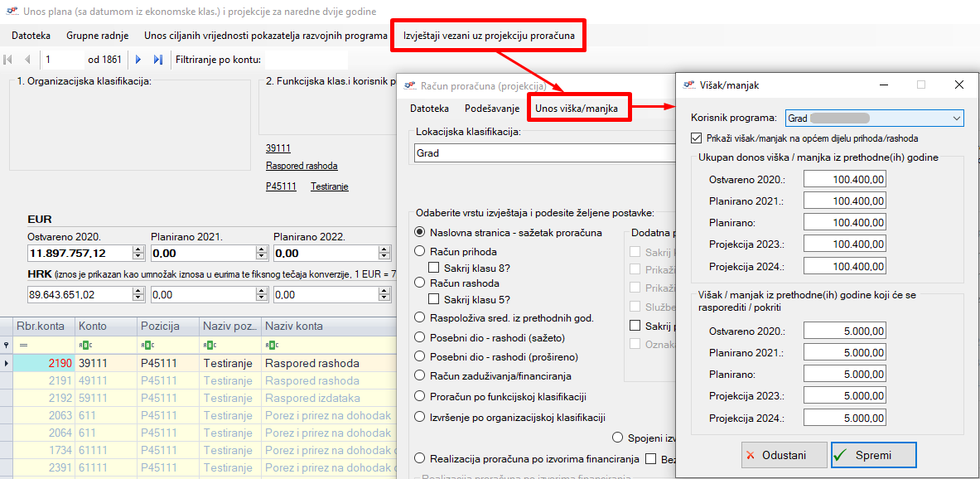Go to the next record arrow
This screenshot has width=980, height=479.
pos(138,60)
